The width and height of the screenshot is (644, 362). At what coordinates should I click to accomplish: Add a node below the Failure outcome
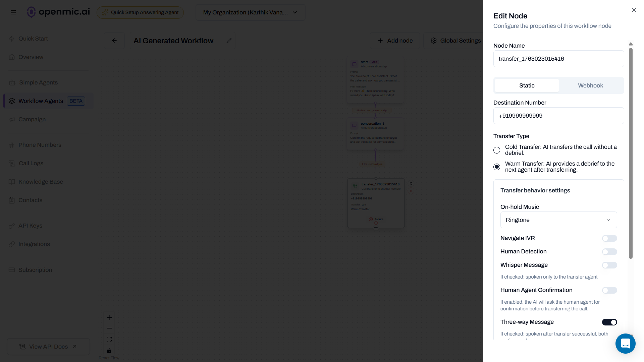coord(376,228)
